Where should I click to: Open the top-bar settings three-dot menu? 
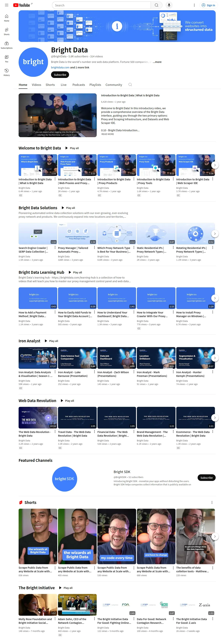(x=194, y=5)
